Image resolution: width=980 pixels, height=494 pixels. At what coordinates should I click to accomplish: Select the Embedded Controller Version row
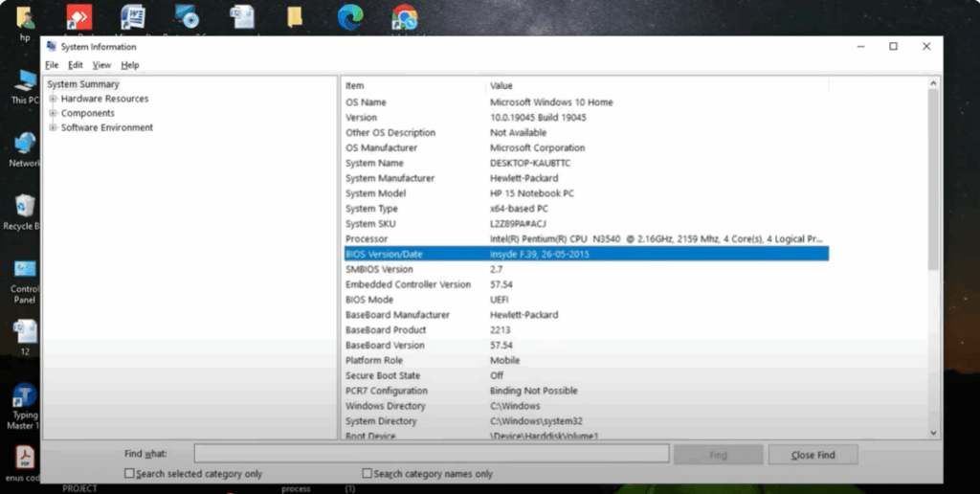587,284
